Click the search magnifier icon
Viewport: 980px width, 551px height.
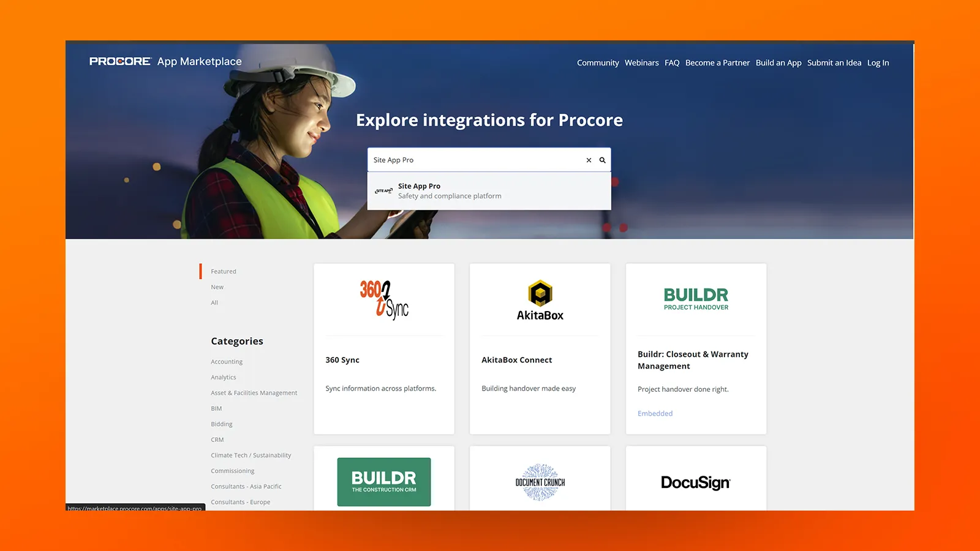602,160
